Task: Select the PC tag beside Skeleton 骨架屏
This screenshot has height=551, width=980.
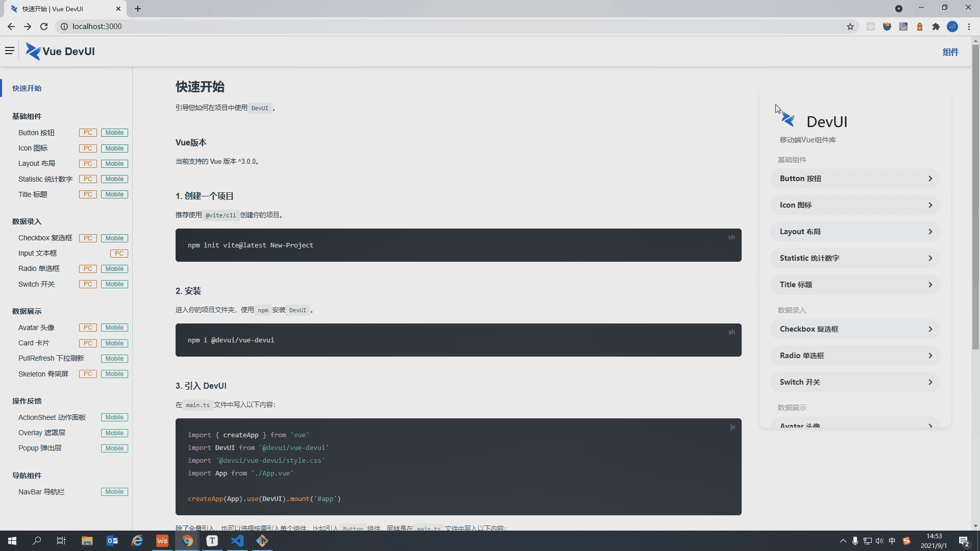Action: pyautogui.click(x=88, y=374)
